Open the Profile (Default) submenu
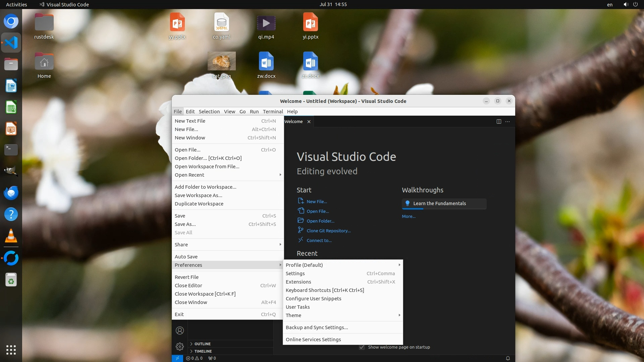This screenshot has height=362, width=644. [304, 265]
